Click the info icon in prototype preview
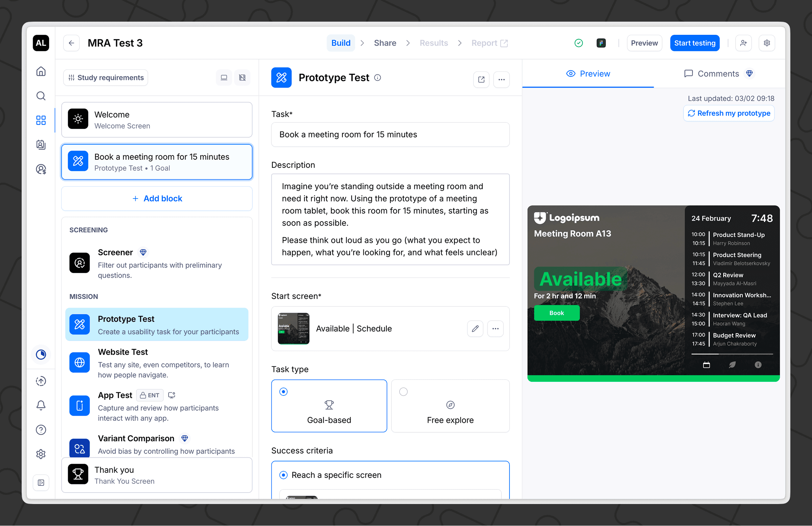This screenshot has height=526, width=812. [758, 365]
